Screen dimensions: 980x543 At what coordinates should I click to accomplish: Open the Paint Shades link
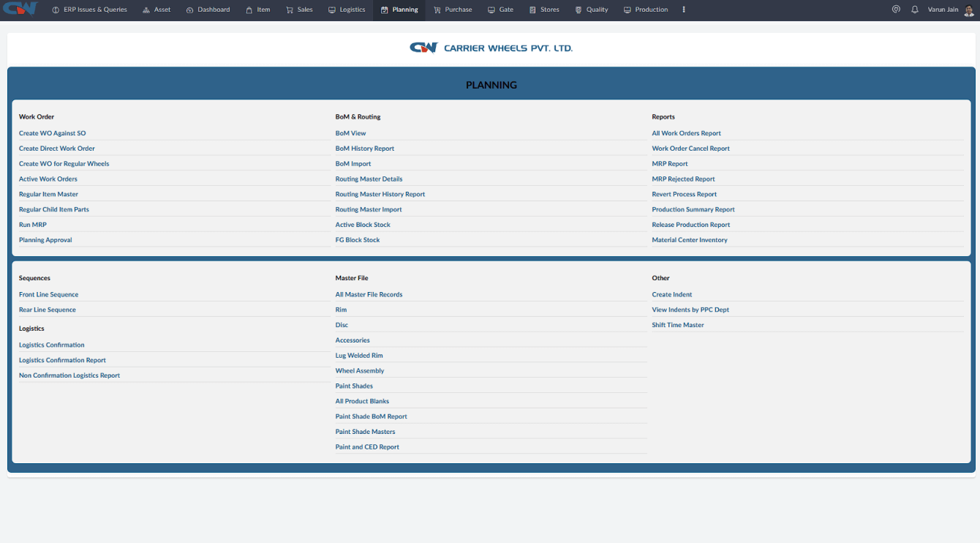pos(354,386)
